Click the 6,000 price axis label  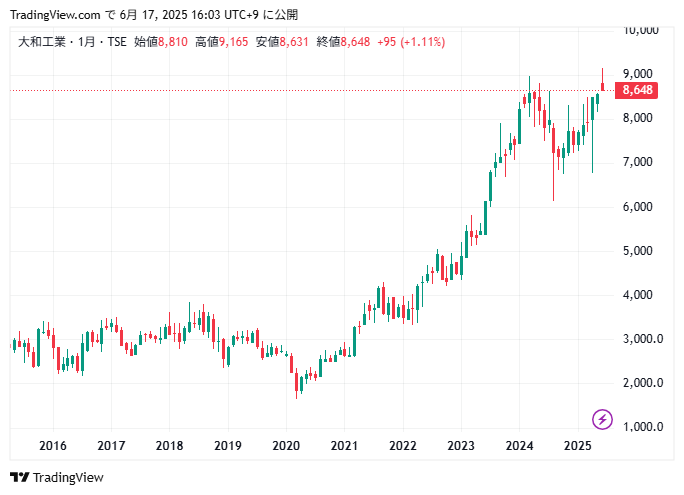(x=638, y=206)
